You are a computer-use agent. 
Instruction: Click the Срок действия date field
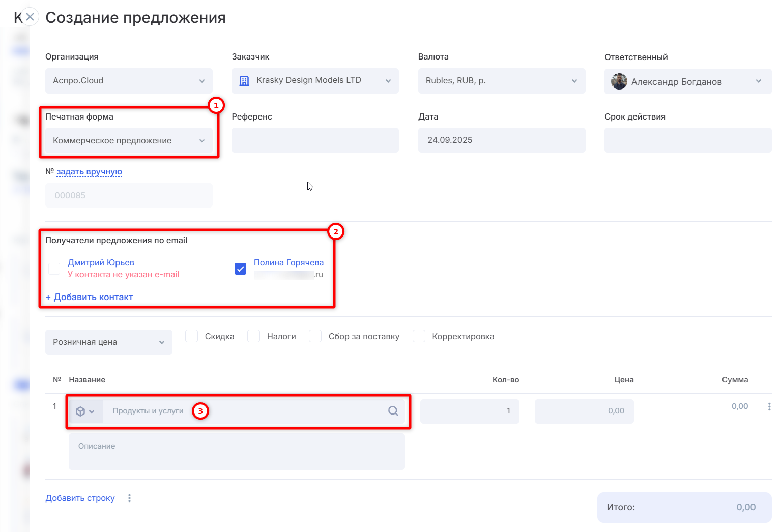coord(687,140)
